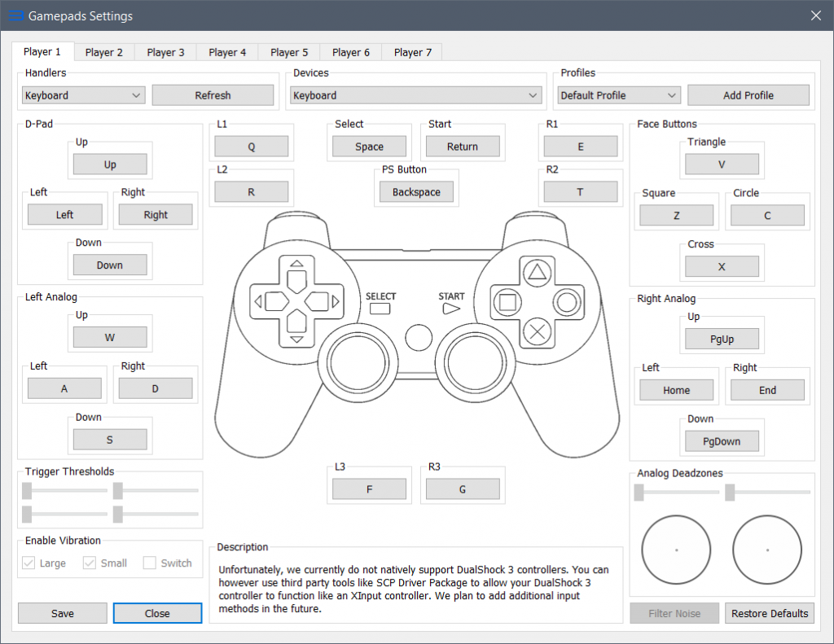Click the app icon in the title bar
834x644 pixels.
(x=15, y=15)
